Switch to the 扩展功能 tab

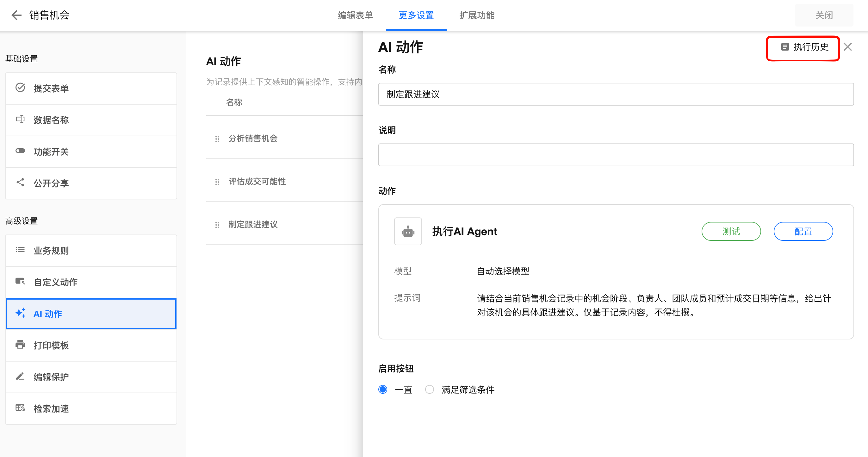(476, 15)
